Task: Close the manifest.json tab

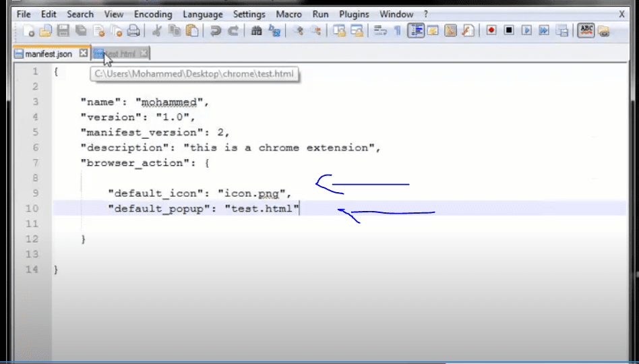Action: pyautogui.click(x=84, y=53)
